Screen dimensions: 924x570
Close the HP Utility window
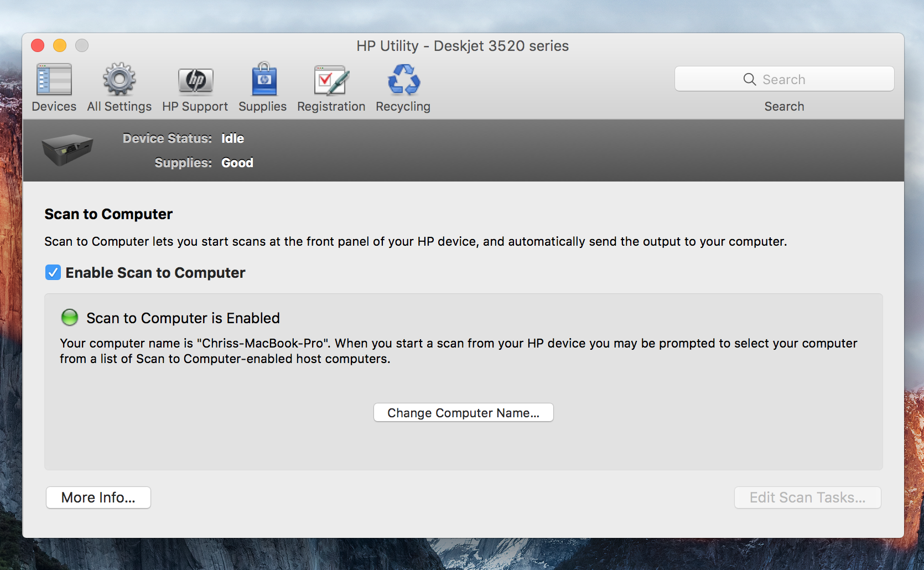click(38, 45)
